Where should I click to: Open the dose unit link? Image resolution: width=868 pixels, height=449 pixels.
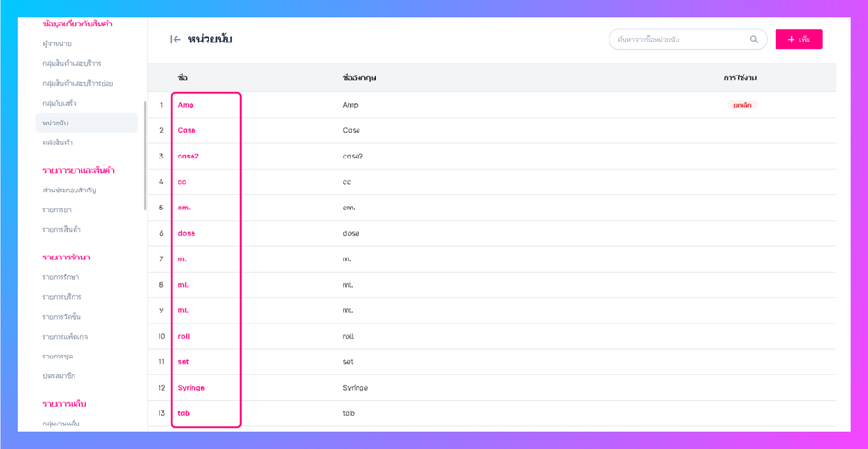tap(187, 233)
